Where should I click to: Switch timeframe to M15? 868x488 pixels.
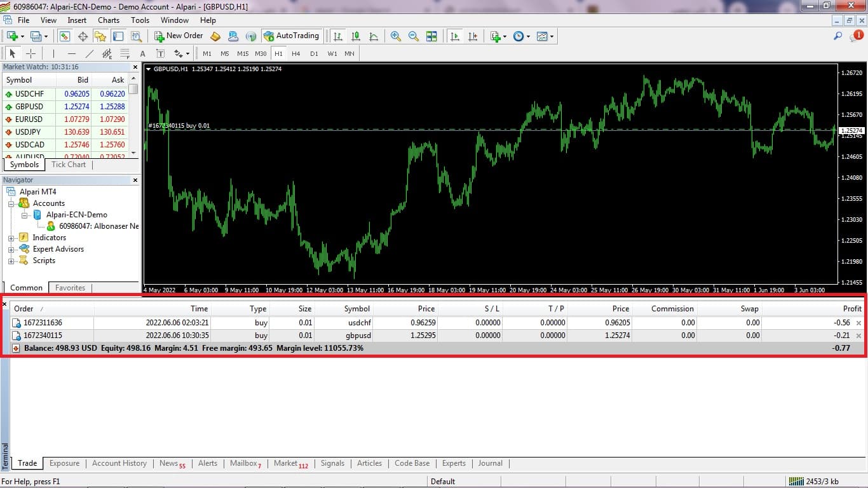[x=243, y=53]
